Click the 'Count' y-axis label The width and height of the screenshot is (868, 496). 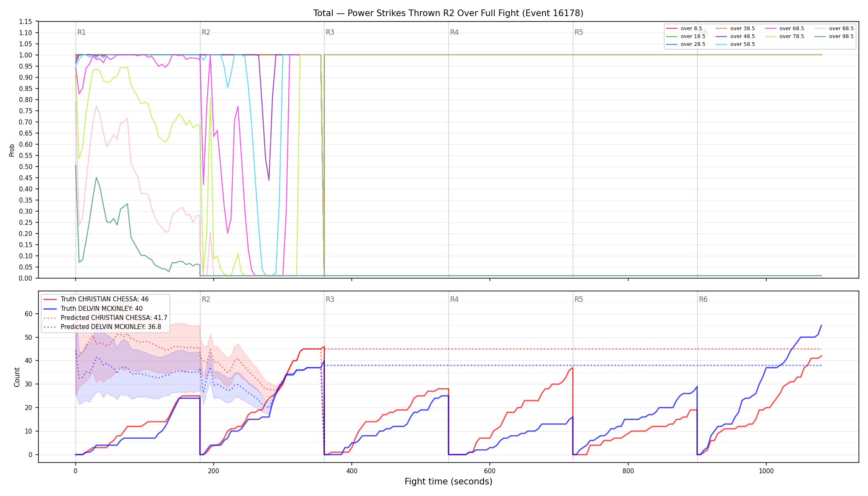click(x=17, y=377)
